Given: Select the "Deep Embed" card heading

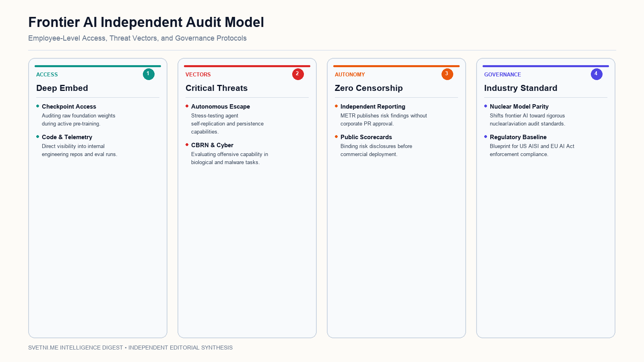Looking at the screenshot, I should click(62, 88).
